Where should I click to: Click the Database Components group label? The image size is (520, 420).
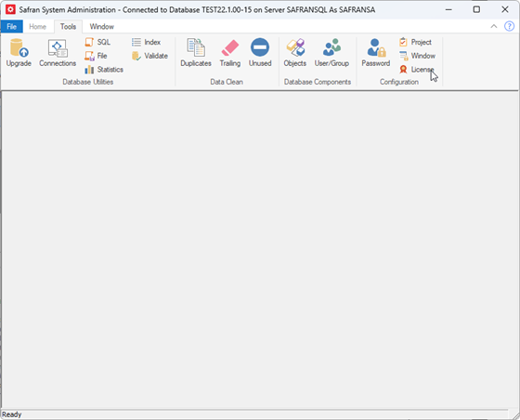pyautogui.click(x=318, y=82)
